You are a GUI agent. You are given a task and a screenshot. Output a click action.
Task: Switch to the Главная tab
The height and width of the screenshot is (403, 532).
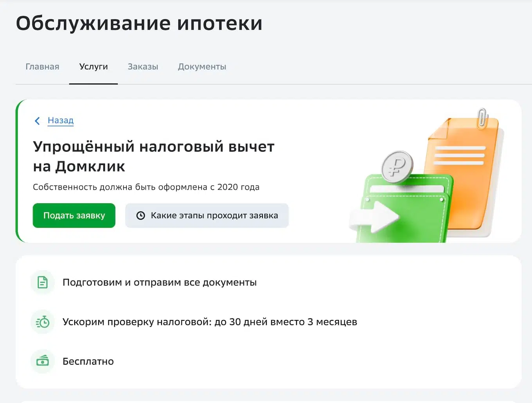tap(42, 67)
